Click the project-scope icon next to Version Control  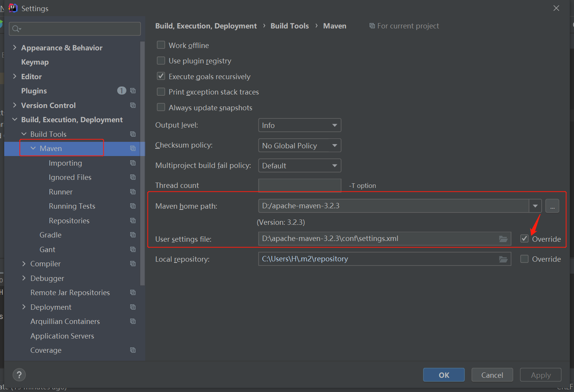coord(133,105)
